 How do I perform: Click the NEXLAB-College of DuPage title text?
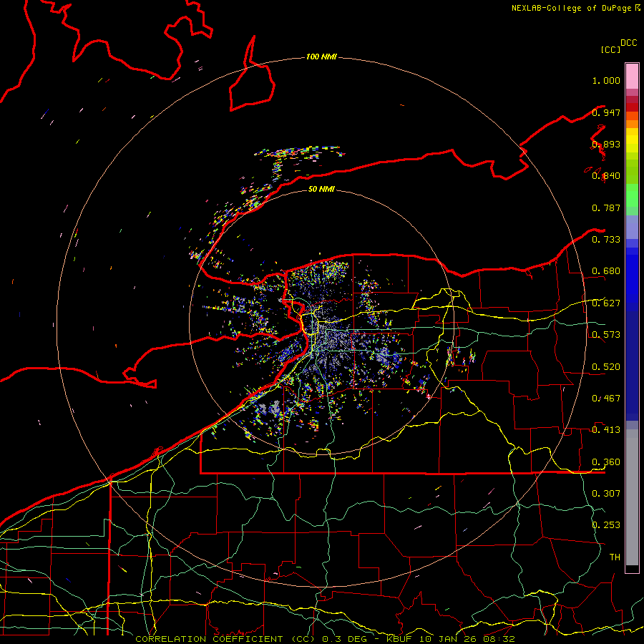(572, 8)
